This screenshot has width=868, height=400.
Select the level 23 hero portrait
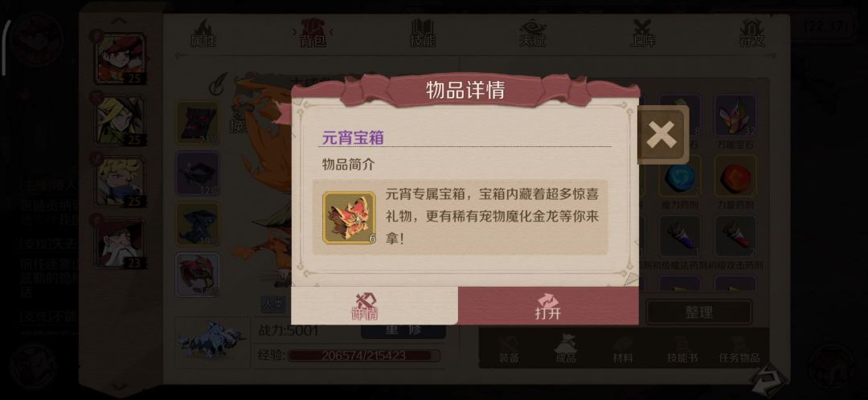point(120,243)
